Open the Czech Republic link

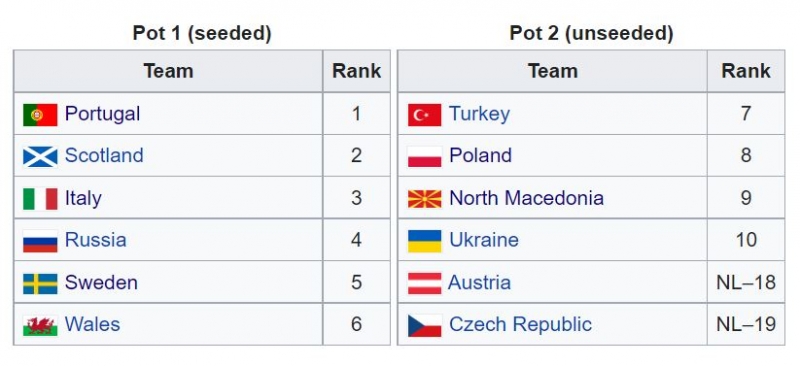pyautogui.click(x=520, y=324)
